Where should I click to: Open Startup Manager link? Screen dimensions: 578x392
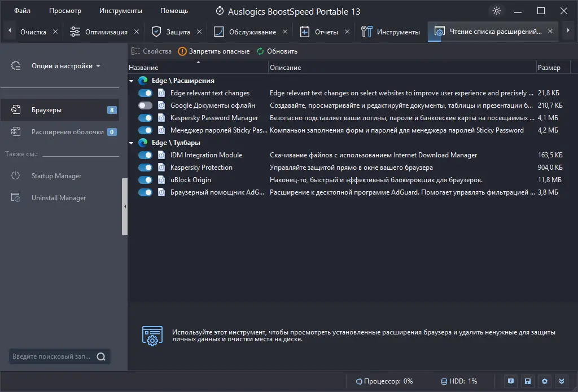[56, 176]
